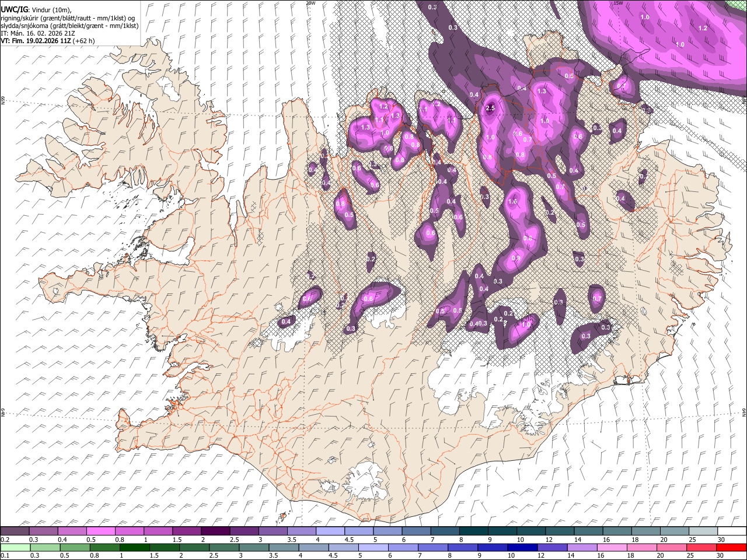Click the 20W longitude label at top edge

(x=311, y=3)
